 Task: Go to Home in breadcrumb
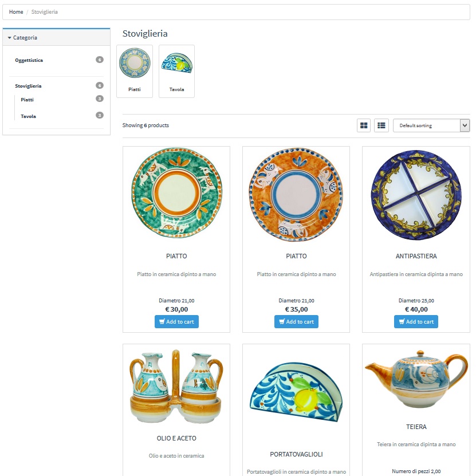click(x=16, y=12)
